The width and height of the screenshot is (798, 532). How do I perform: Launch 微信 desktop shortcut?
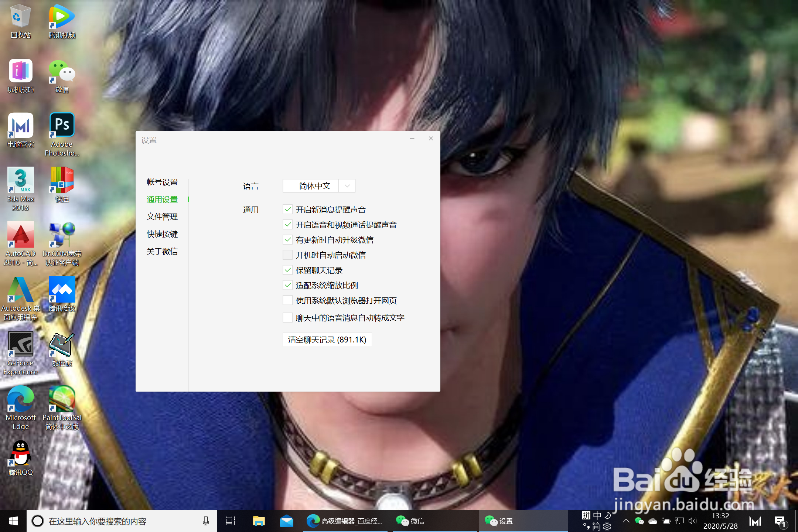click(62, 76)
